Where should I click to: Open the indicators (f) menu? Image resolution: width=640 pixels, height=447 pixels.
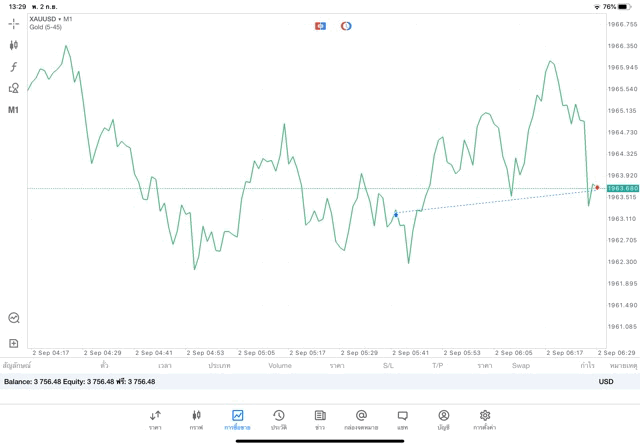tap(14, 66)
